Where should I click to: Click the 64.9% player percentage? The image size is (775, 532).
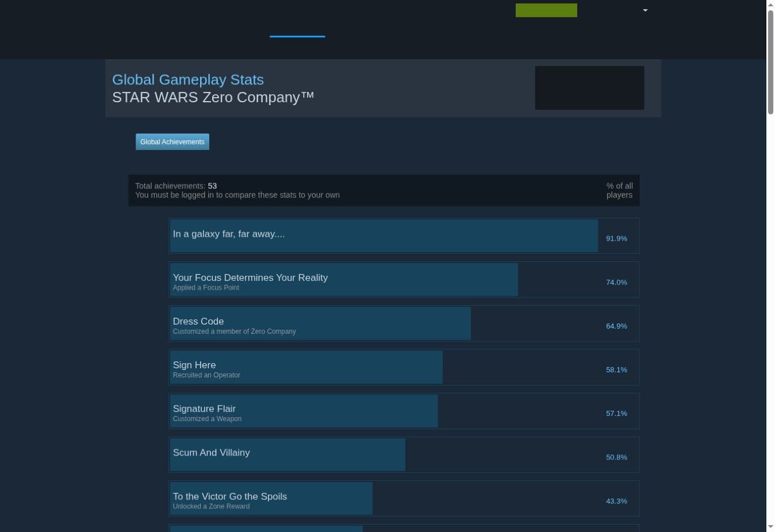coord(616,326)
